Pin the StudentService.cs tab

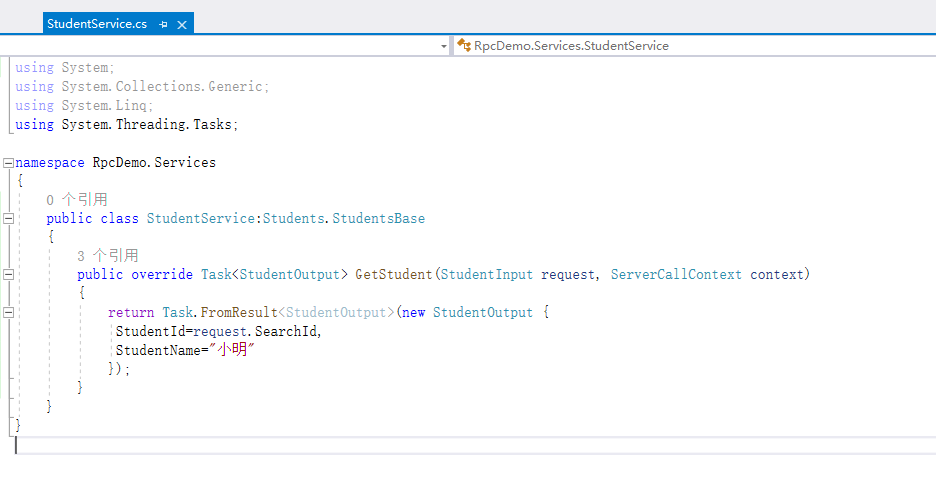[164, 24]
